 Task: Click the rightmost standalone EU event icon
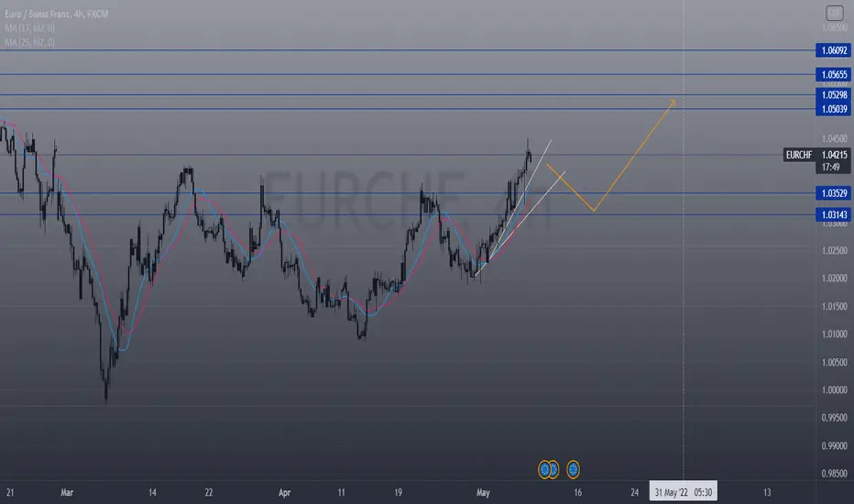[x=573, y=469]
